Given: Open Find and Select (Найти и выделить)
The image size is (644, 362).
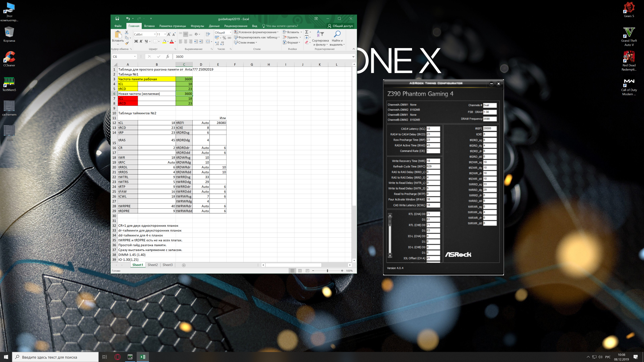Looking at the screenshot, I should [x=337, y=39].
